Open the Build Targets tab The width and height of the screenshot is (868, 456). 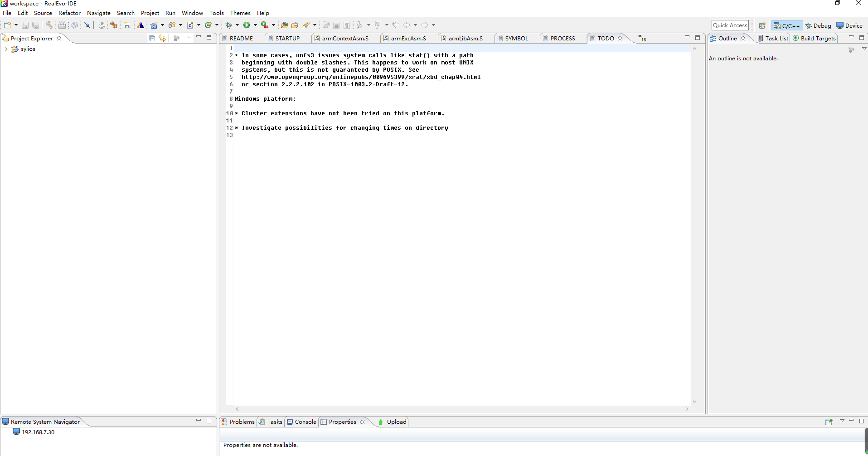[x=814, y=38]
